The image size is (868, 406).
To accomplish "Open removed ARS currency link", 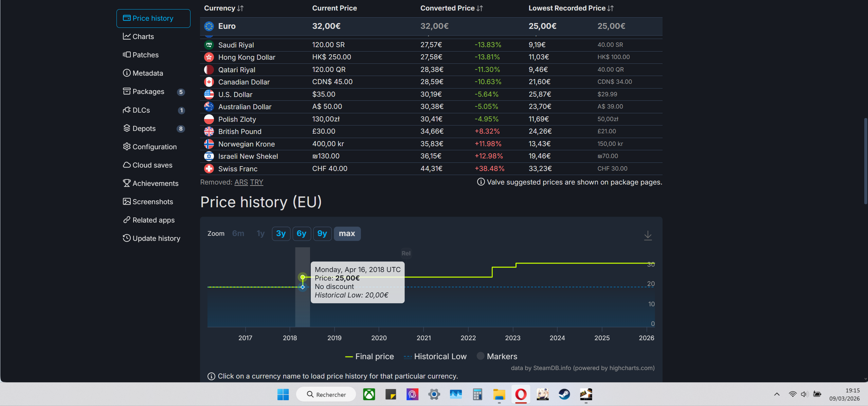I will 241,182.
